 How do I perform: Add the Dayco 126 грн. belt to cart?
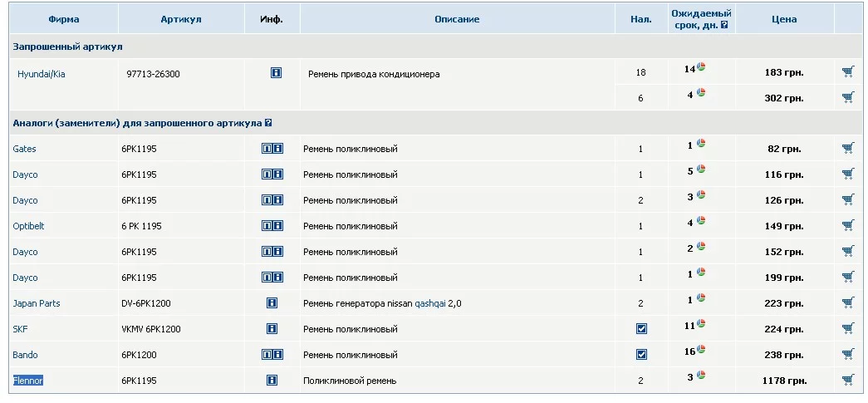tap(847, 199)
